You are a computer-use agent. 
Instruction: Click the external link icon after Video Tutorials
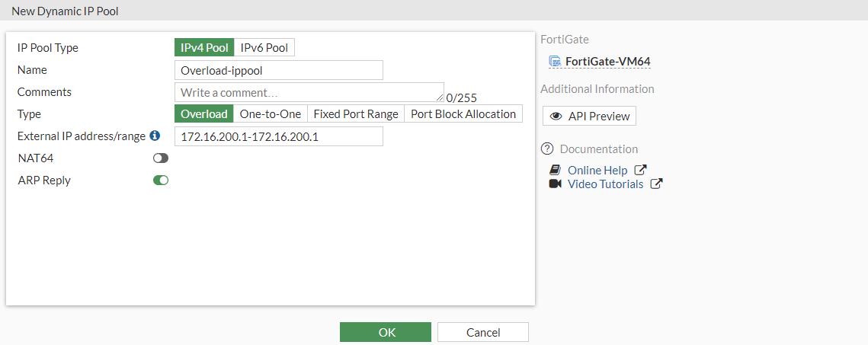point(656,184)
